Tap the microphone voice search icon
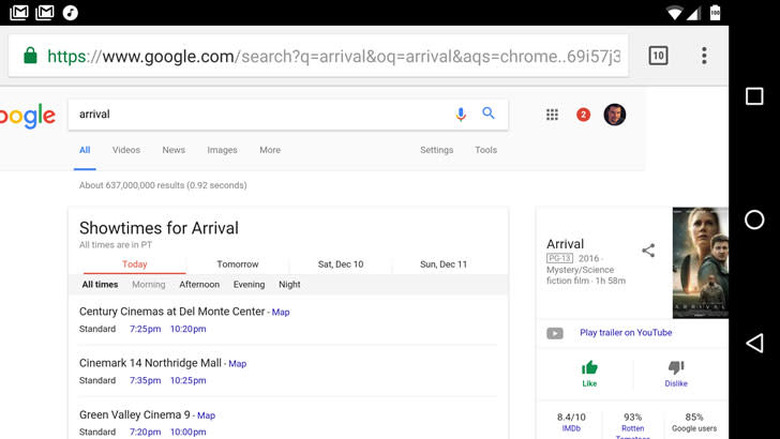Image resolution: width=780 pixels, height=439 pixels. [x=461, y=114]
